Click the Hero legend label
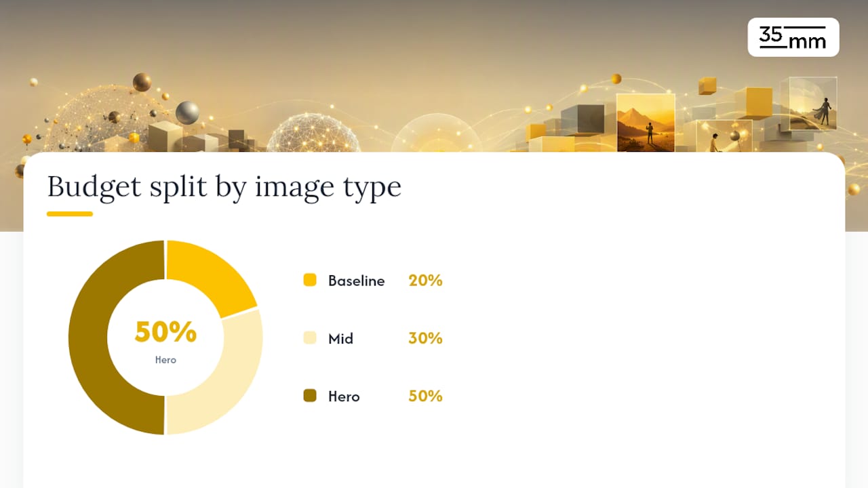 [344, 396]
